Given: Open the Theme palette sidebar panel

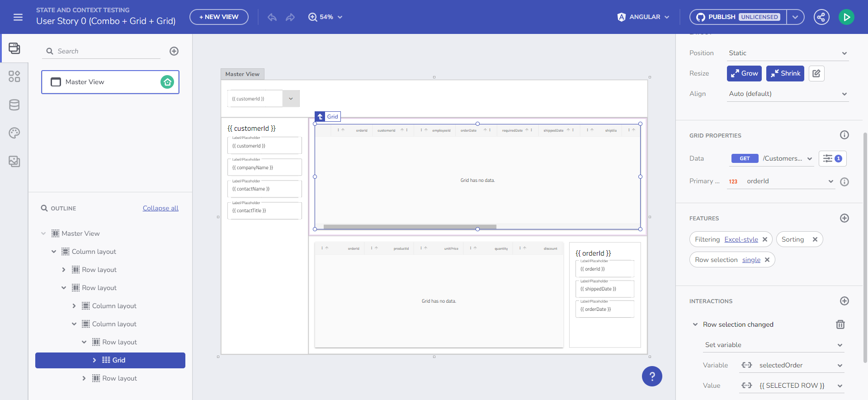Looking at the screenshot, I should [x=14, y=133].
